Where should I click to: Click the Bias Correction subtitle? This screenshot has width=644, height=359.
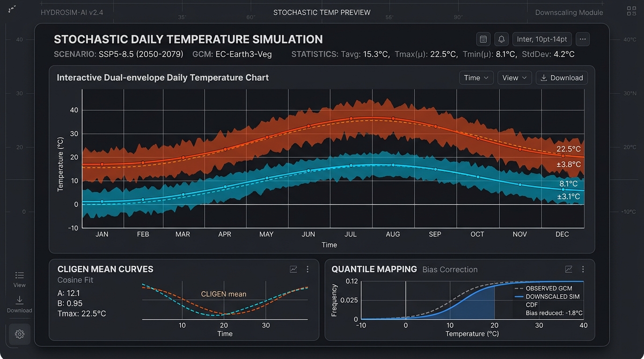pyautogui.click(x=450, y=270)
